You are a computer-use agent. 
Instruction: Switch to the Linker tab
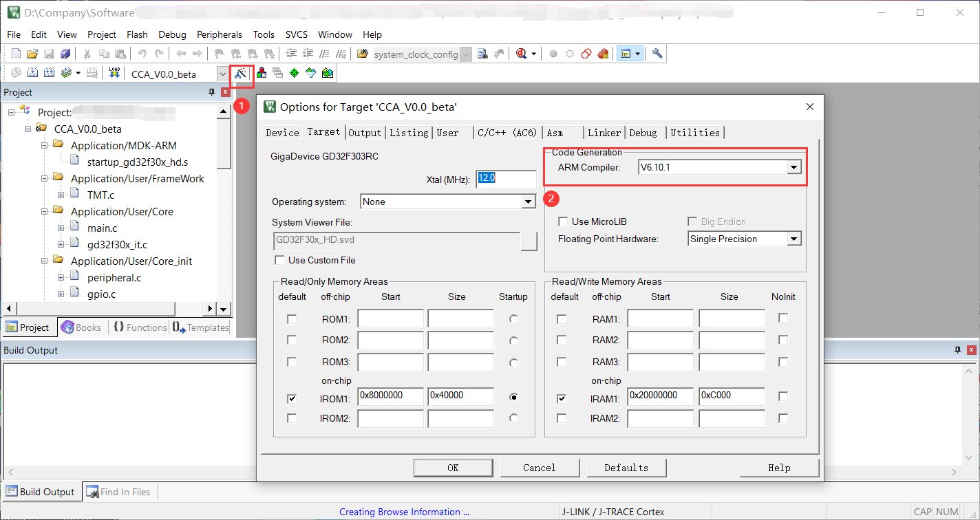pyautogui.click(x=604, y=133)
